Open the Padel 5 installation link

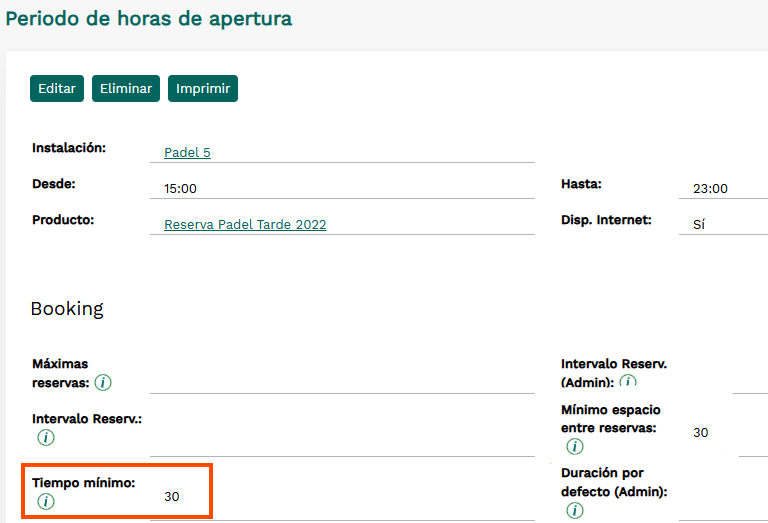(x=187, y=153)
